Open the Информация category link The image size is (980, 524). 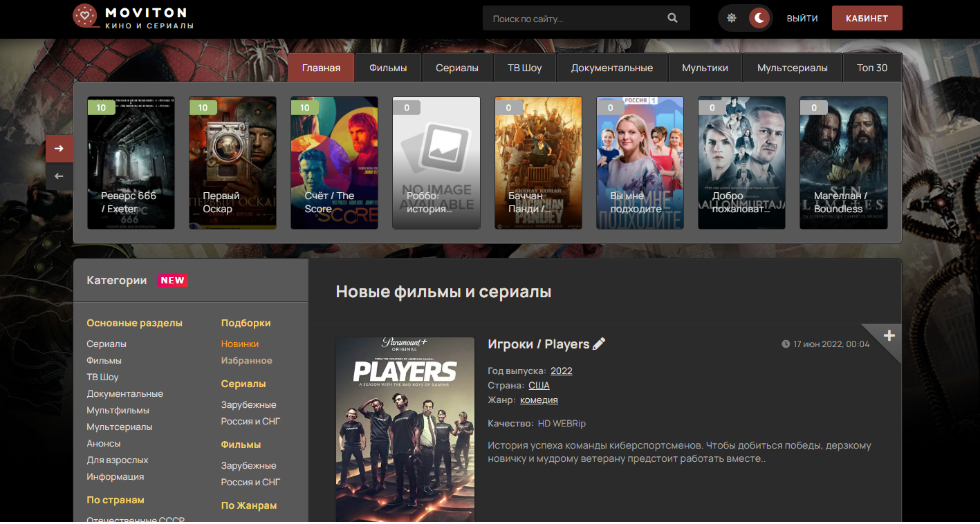[115, 477]
